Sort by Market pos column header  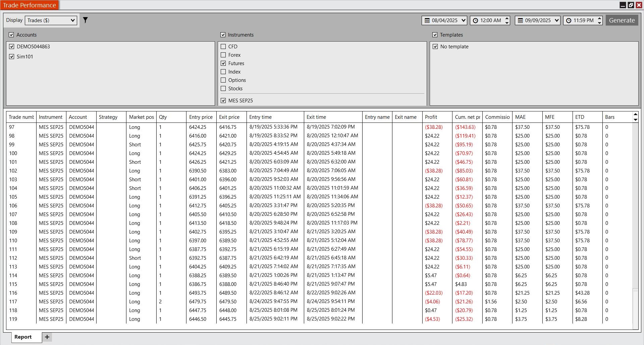pyautogui.click(x=141, y=117)
